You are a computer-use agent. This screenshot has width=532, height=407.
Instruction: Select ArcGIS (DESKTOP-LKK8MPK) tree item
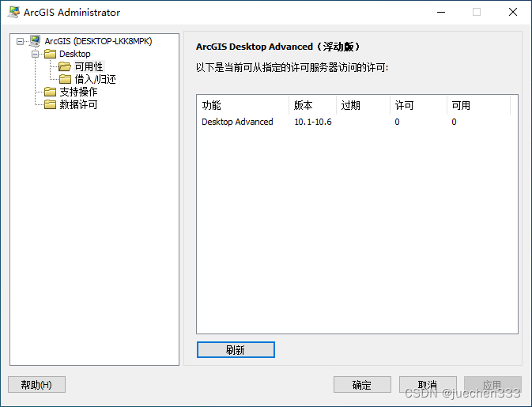(98, 41)
